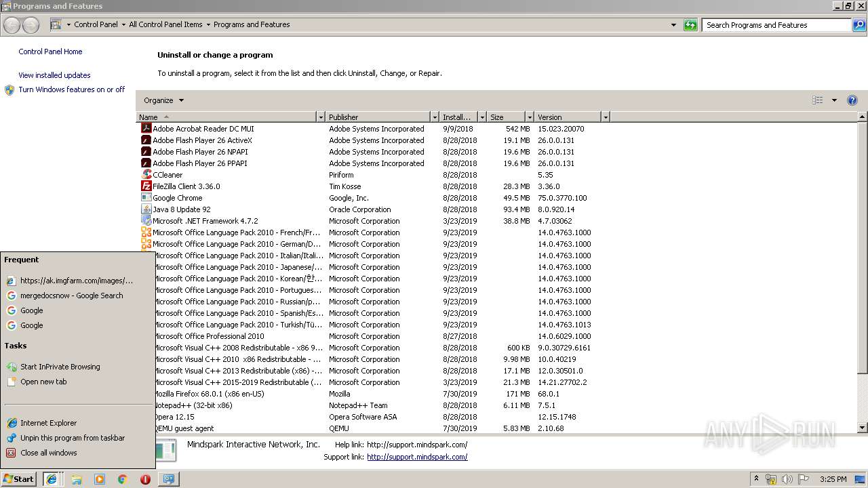Image resolution: width=868 pixels, height=488 pixels.
Task: Select Start InPrivate Browsing in jump list
Action: coord(60,367)
